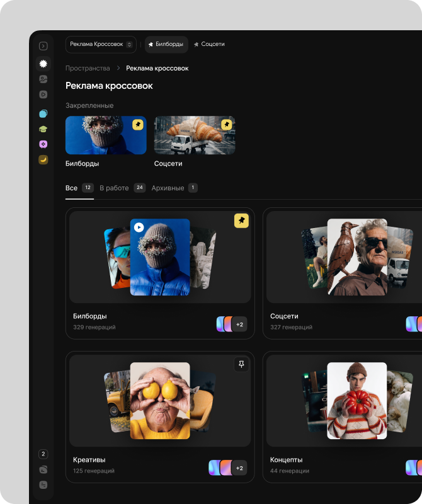Image resolution: width=422 pixels, height=504 pixels.
Task: Click the purple sparkle icon in sidebar
Action: click(x=43, y=144)
